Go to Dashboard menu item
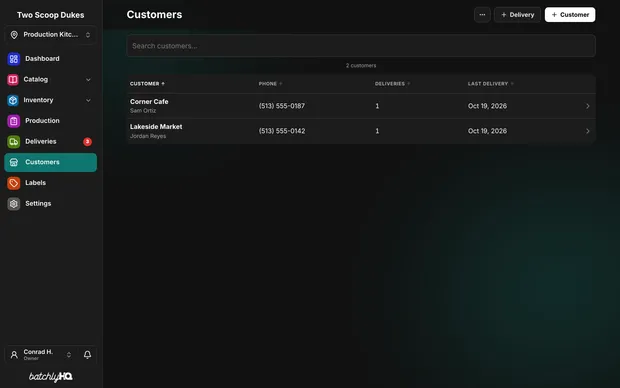The height and width of the screenshot is (388, 620). point(50,59)
